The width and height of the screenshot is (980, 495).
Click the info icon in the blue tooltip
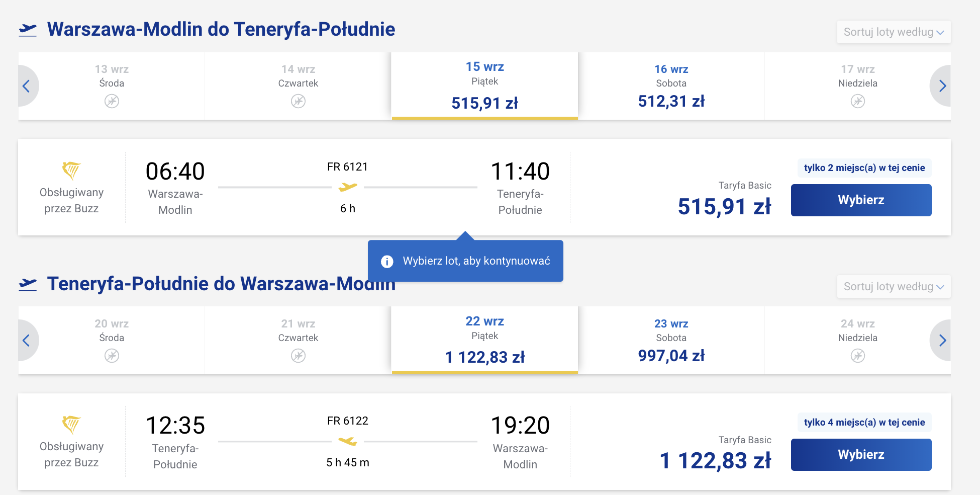(x=387, y=262)
